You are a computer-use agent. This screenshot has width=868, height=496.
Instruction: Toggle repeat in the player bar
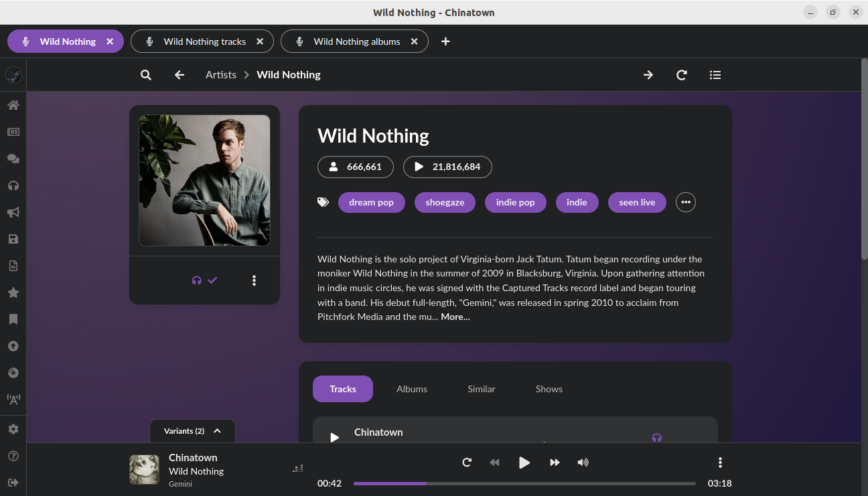pyautogui.click(x=467, y=463)
